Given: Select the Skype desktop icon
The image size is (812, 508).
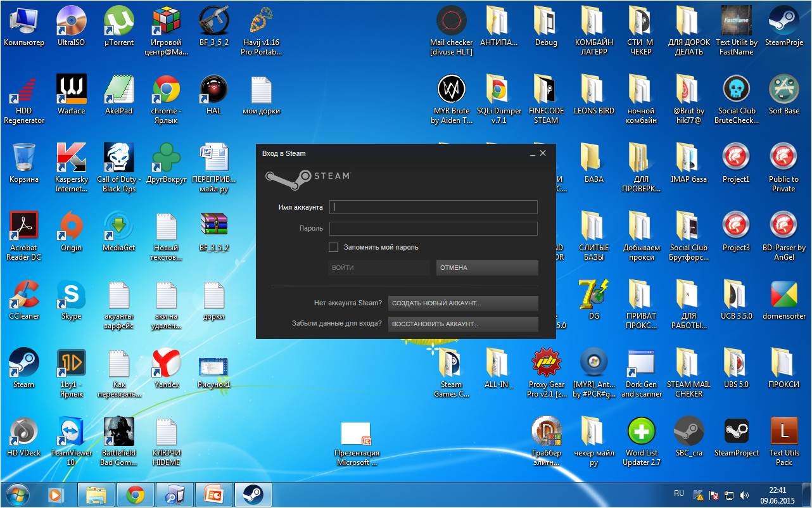Looking at the screenshot, I should pos(71,300).
